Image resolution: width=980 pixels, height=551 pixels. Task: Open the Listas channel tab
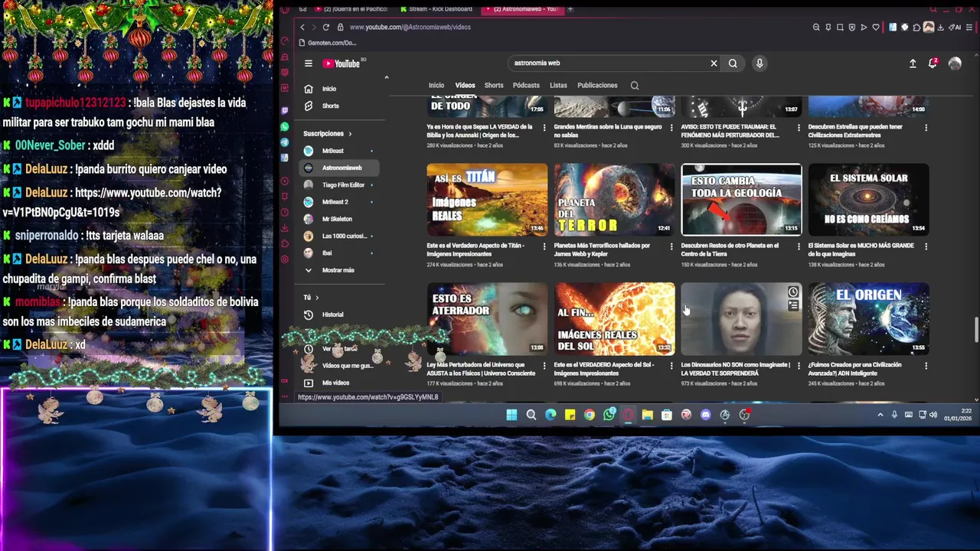558,86
